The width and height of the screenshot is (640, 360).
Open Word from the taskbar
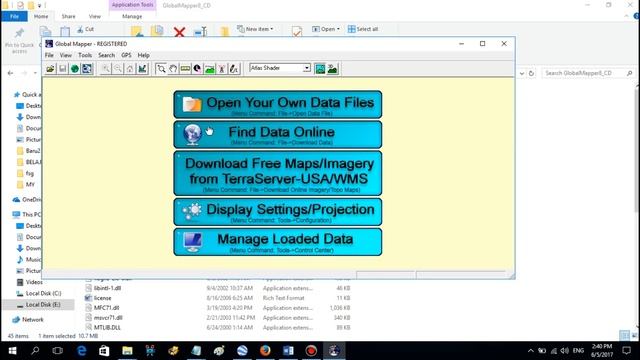tap(288, 351)
